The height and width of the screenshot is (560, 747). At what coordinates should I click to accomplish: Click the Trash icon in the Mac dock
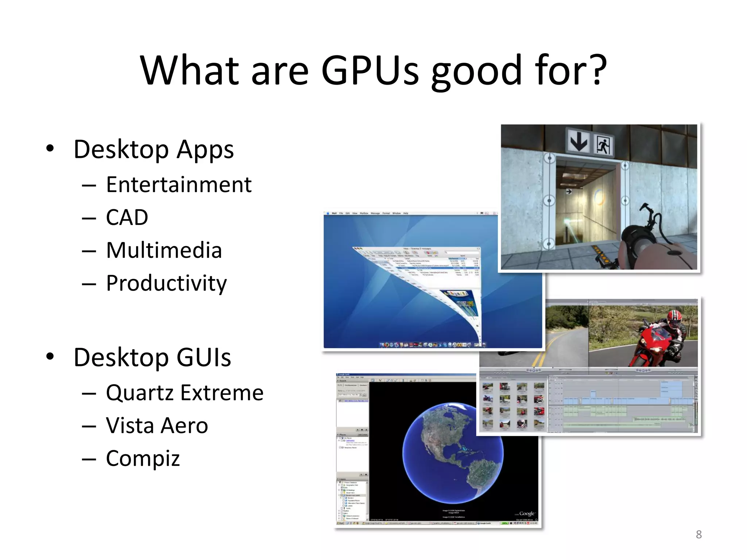pyautogui.click(x=484, y=345)
